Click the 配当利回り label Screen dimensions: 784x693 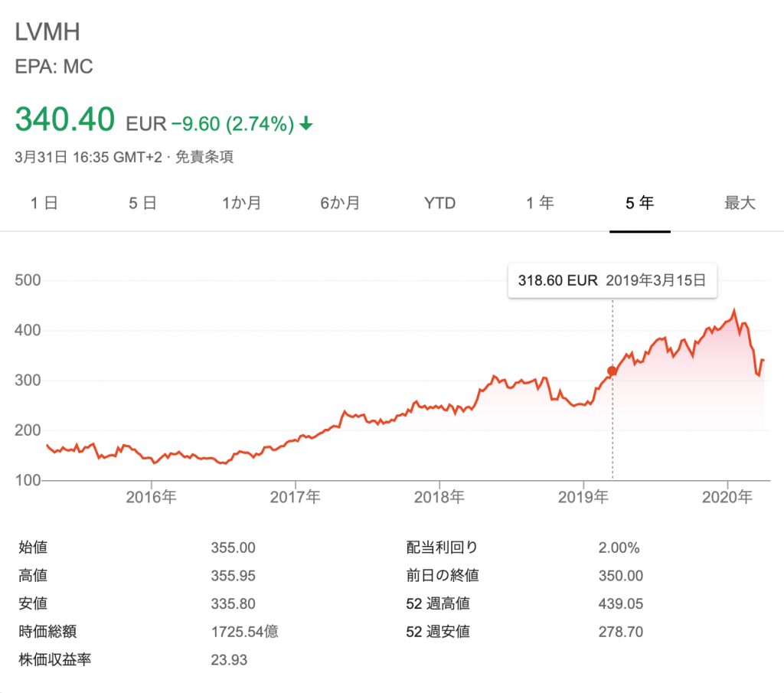(443, 548)
